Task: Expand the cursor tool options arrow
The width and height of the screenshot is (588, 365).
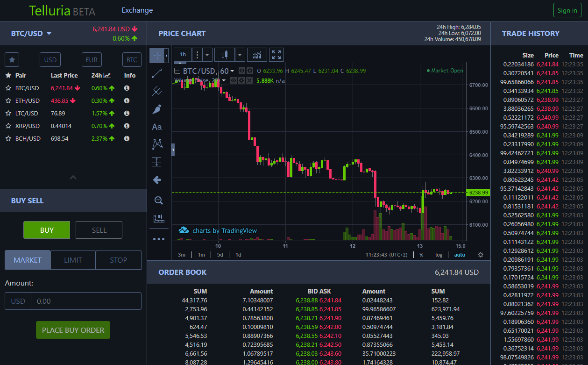Action: 167,55
